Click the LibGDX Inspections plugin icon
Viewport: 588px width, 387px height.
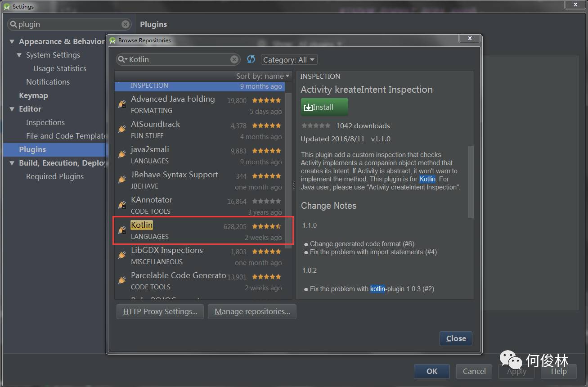click(x=121, y=255)
